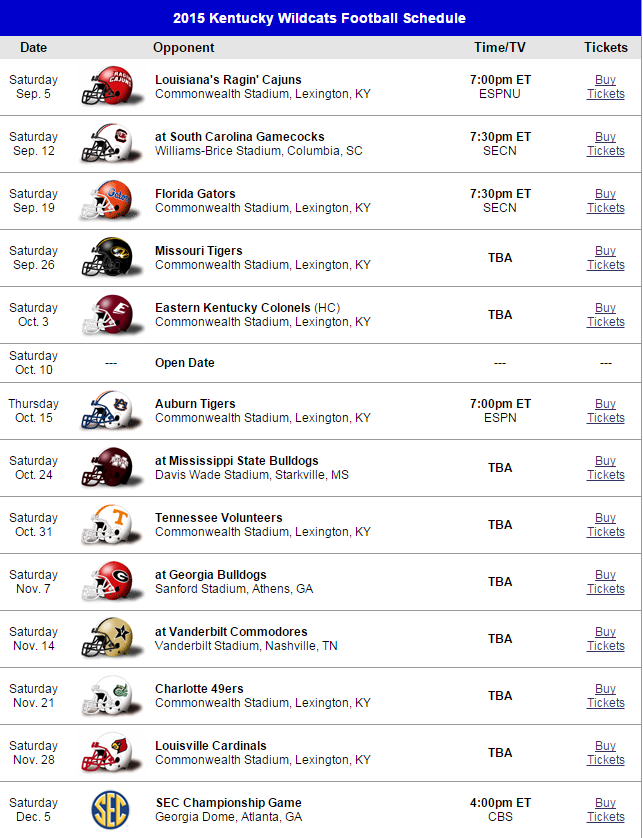Click the Charlotte 49ers helmet icon

click(x=107, y=696)
